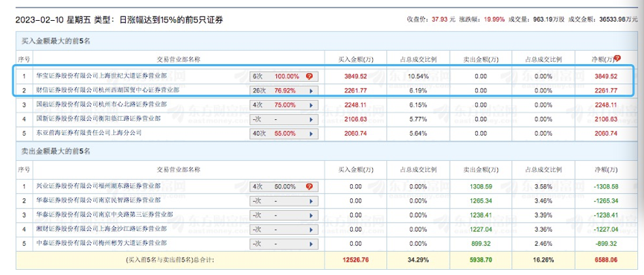
Task: Click red question icon in 华宝证券 row
Action: [309, 76]
